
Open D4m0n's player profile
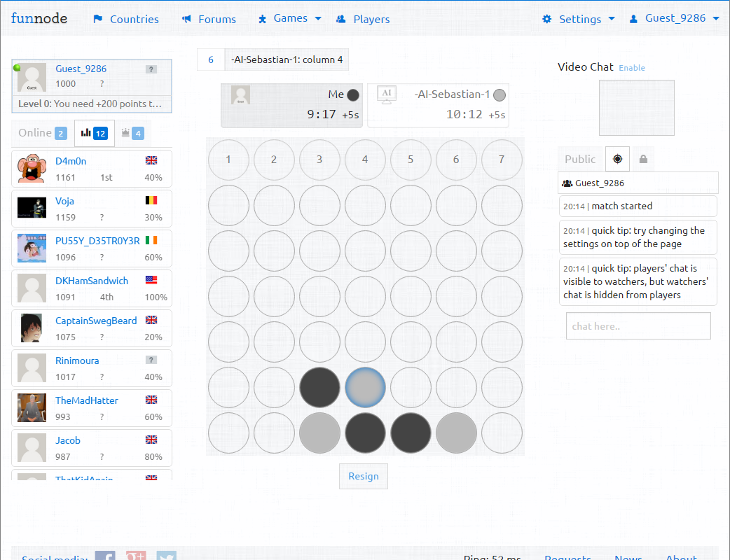71,161
